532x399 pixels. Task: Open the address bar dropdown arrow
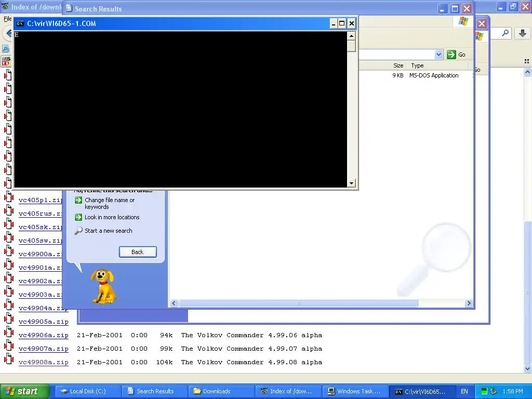click(x=438, y=54)
